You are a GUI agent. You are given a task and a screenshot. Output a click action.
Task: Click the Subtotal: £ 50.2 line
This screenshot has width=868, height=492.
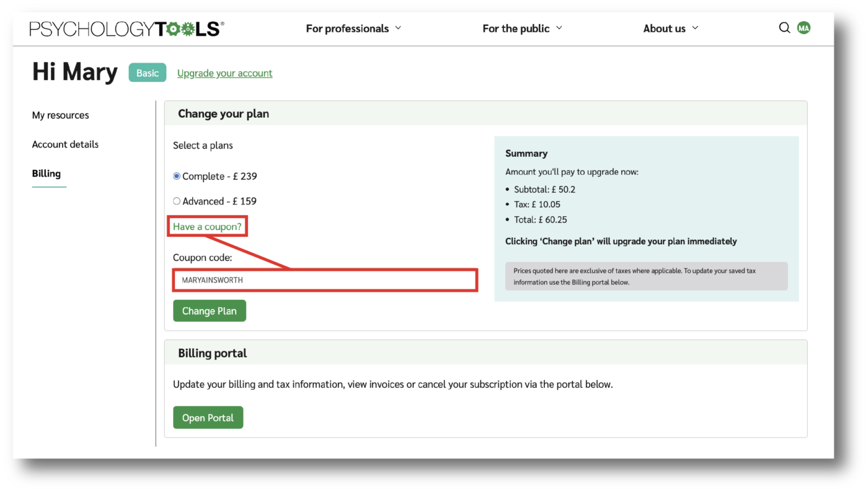coord(544,190)
